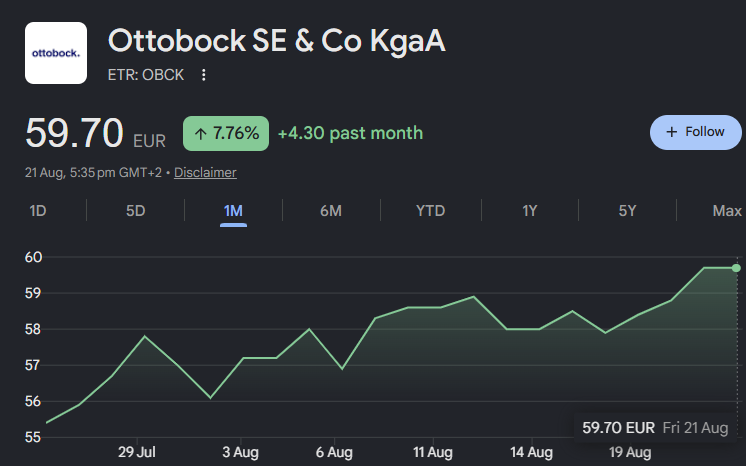746x466 pixels.
Task: Click the 59.70 EUR Fri 21 Aug tooltip
Action: 655,427
